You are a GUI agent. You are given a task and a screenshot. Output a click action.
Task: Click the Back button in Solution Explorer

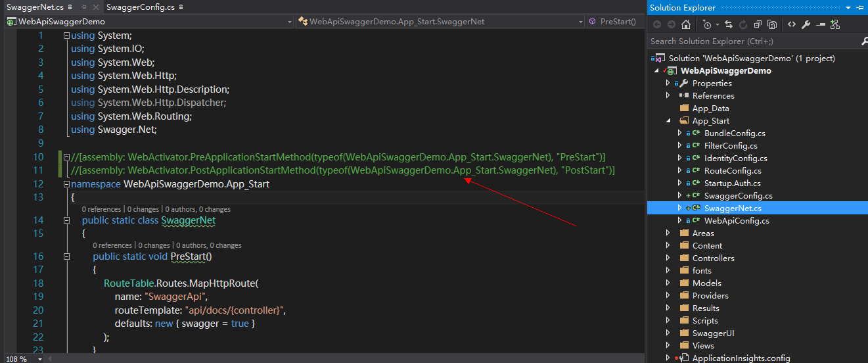(656, 24)
